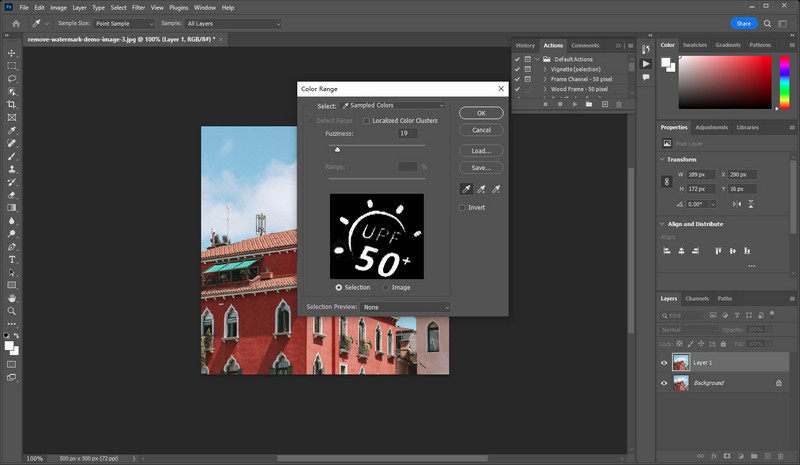This screenshot has width=800, height=465.
Task: Click the Layer 1 thumbnail
Action: [x=681, y=362]
